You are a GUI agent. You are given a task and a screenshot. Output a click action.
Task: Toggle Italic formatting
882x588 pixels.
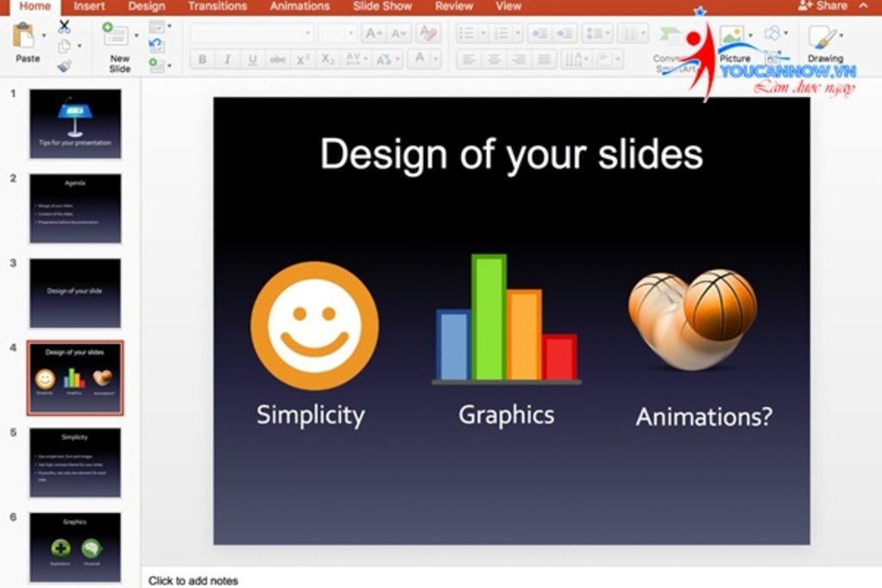click(227, 59)
